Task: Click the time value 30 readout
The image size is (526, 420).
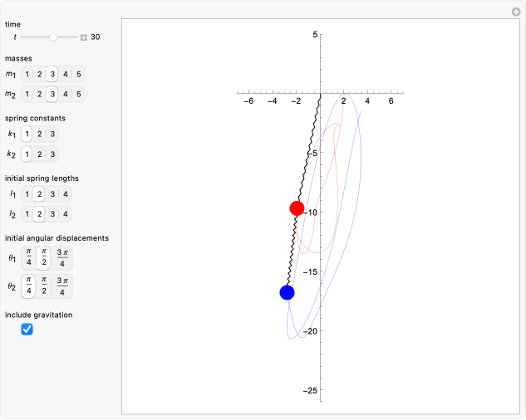Action: [x=96, y=37]
